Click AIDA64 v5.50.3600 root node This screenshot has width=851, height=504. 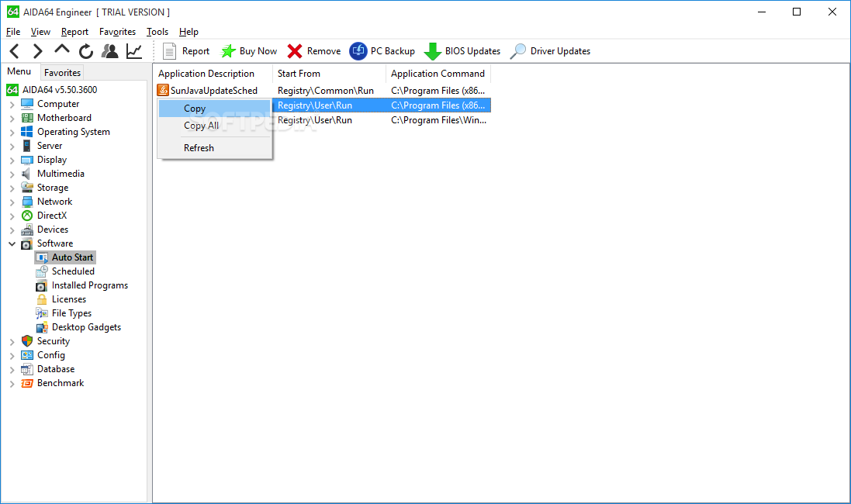click(x=51, y=89)
